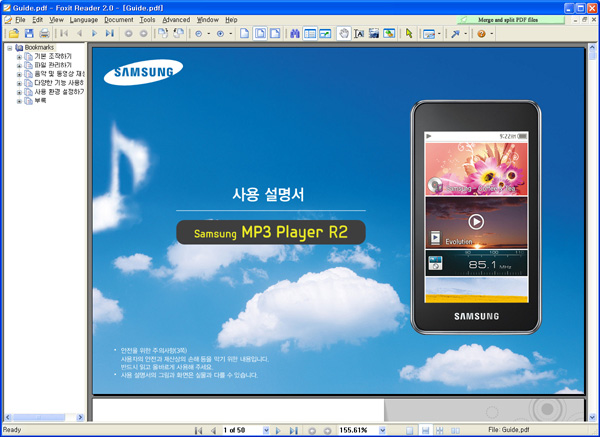The width and height of the screenshot is (600, 437).
Task: Select the Snapshot camera tool
Action: pos(374,34)
